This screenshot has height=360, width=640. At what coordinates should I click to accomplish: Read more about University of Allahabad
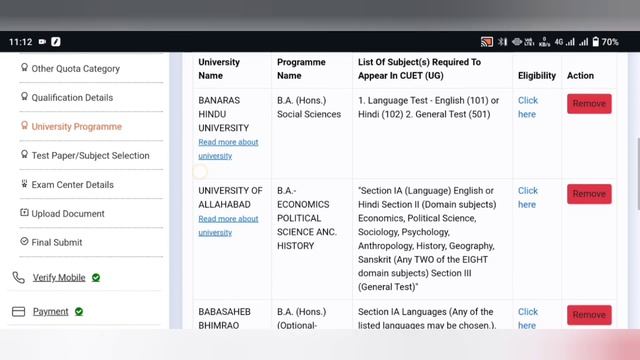[228, 226]
